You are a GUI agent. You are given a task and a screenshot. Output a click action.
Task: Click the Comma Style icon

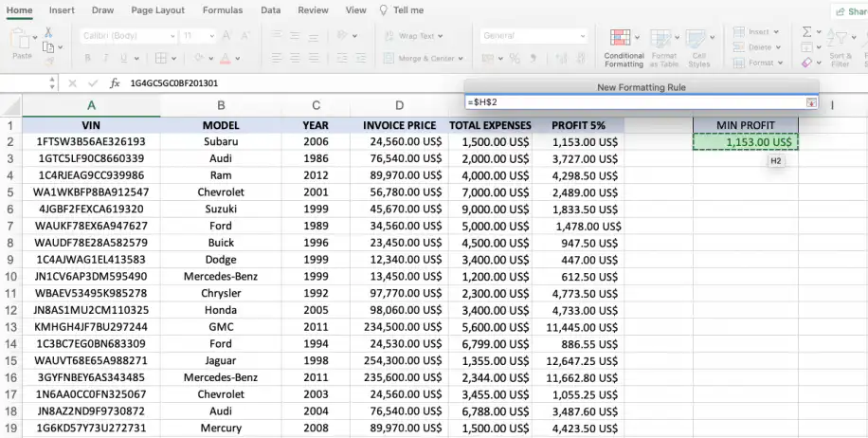[x=533, y=58]
